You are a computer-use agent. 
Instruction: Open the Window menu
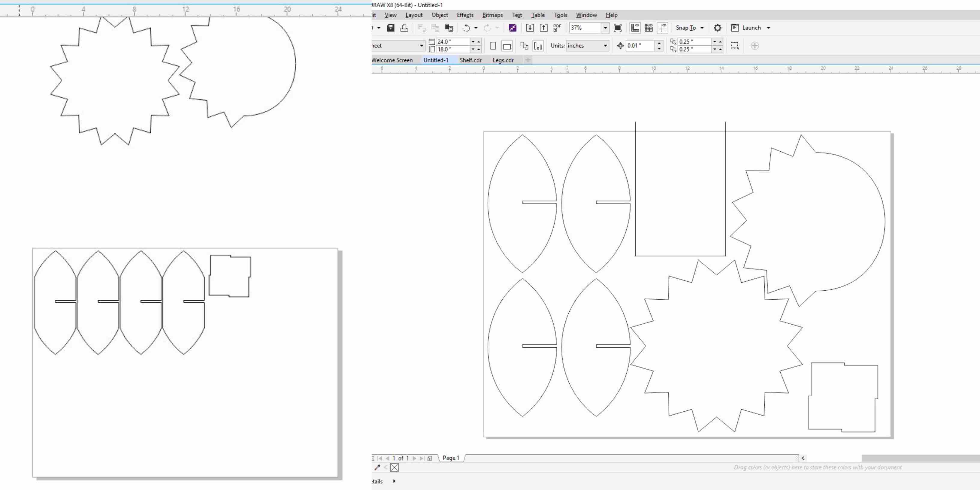pos(586,15)
